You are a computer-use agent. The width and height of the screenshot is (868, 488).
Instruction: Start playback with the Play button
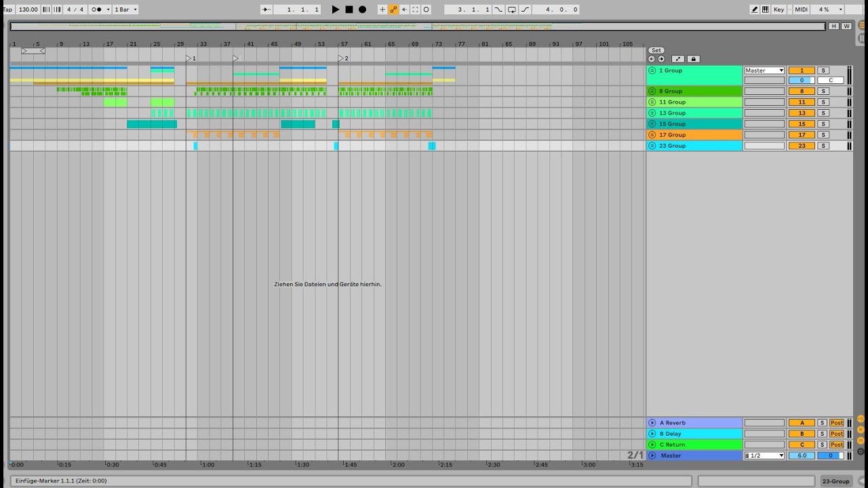(335, 9)
